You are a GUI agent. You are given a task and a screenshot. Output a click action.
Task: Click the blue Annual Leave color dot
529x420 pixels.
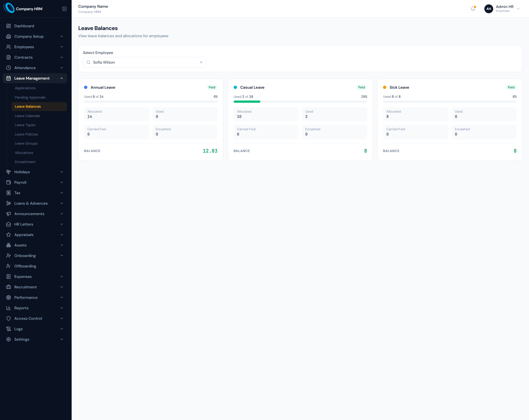click(x=86, y=87)
